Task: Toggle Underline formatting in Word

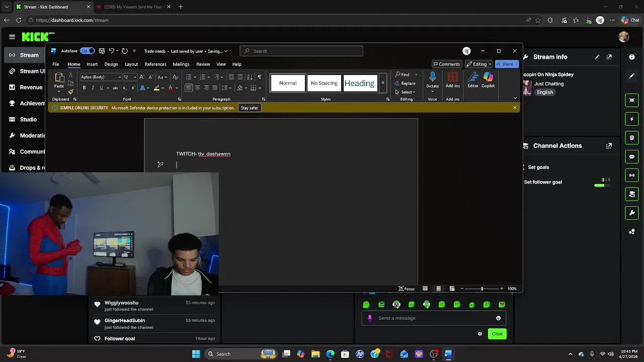Action: (101, 88)
